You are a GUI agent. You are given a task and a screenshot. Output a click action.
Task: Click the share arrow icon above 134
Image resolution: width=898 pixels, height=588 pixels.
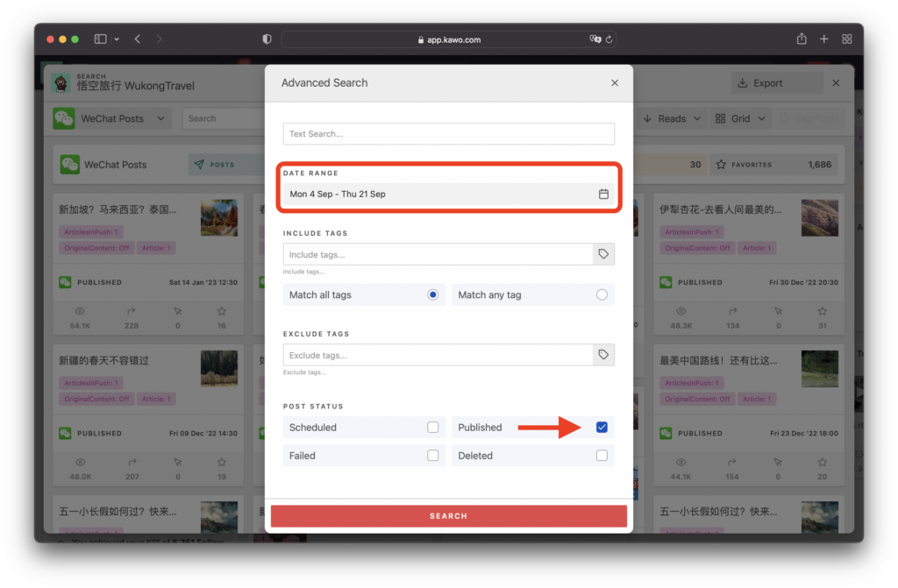click(732, 311)
